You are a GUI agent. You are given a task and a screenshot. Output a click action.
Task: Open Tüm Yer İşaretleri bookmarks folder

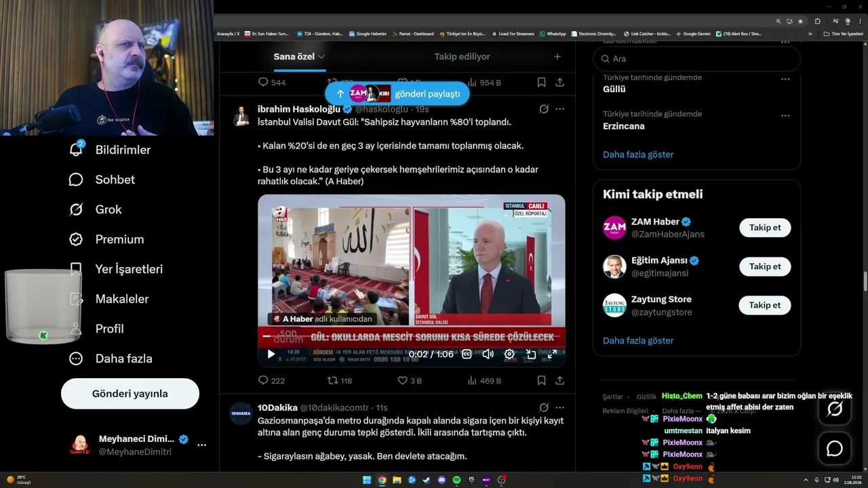(x=843, y=34)
